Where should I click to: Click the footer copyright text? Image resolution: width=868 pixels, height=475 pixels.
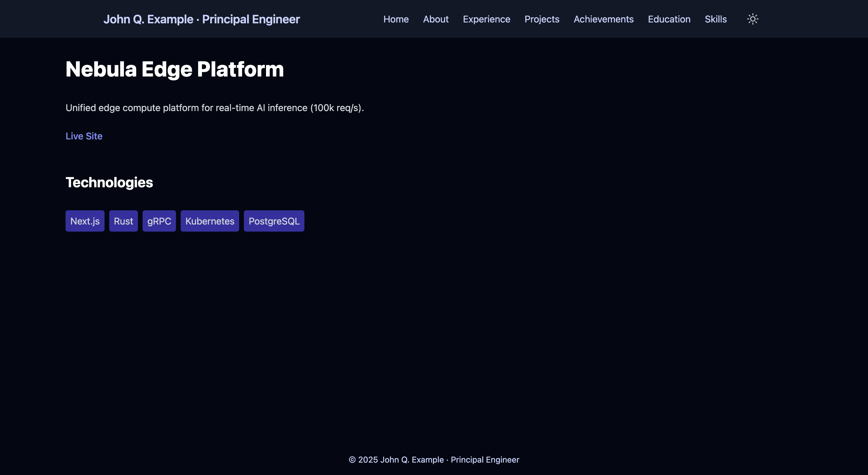tap(434, 460)
